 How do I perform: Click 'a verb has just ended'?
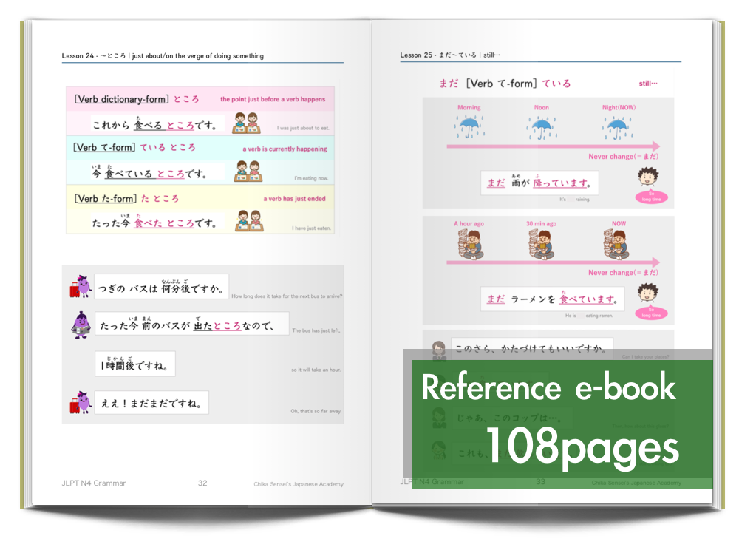point(295,199)
